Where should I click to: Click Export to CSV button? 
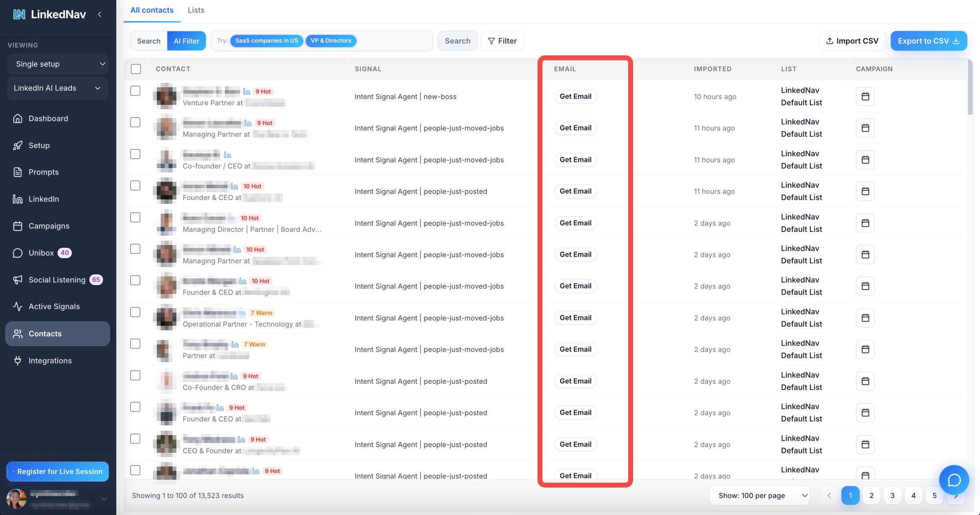929,41
